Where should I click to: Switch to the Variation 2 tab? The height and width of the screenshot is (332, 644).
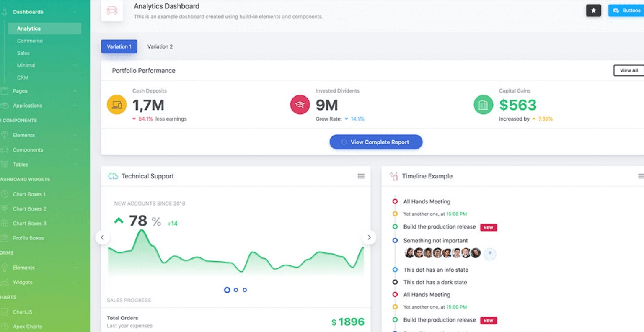pos(160,46)
